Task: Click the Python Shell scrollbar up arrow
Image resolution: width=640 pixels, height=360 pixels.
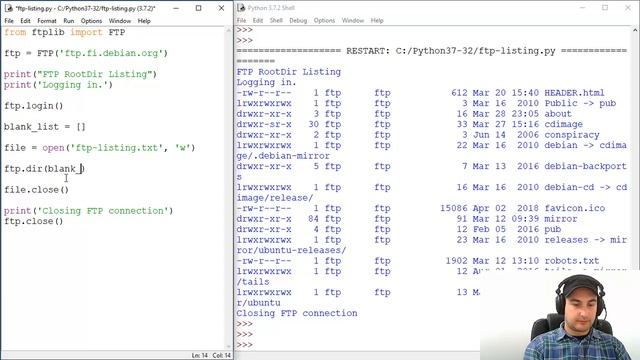Action: point(635,30)
